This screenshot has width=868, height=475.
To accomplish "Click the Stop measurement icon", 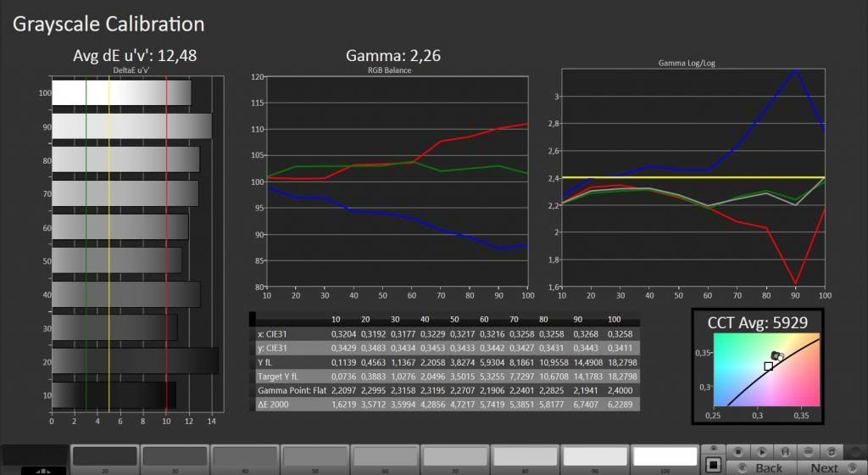I will 738,452.
